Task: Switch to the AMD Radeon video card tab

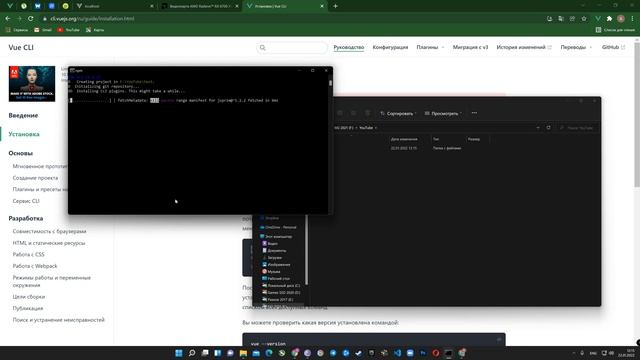Action: (199, 6)
